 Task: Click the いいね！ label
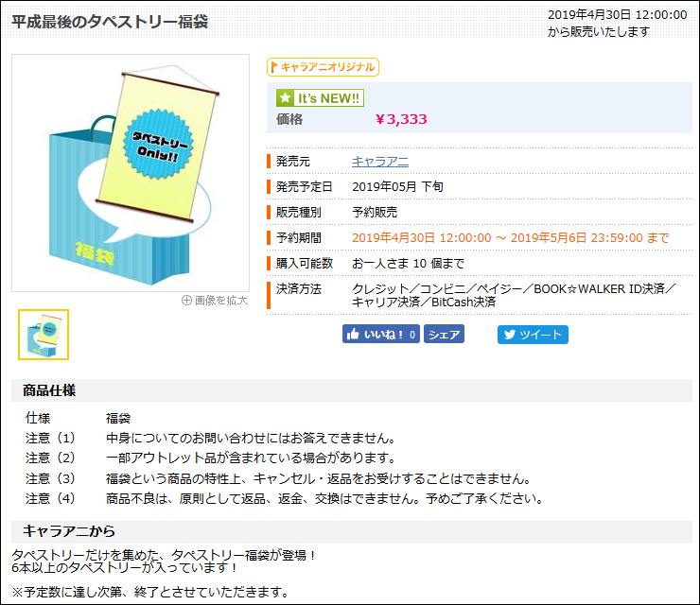(x=385, y=335)
